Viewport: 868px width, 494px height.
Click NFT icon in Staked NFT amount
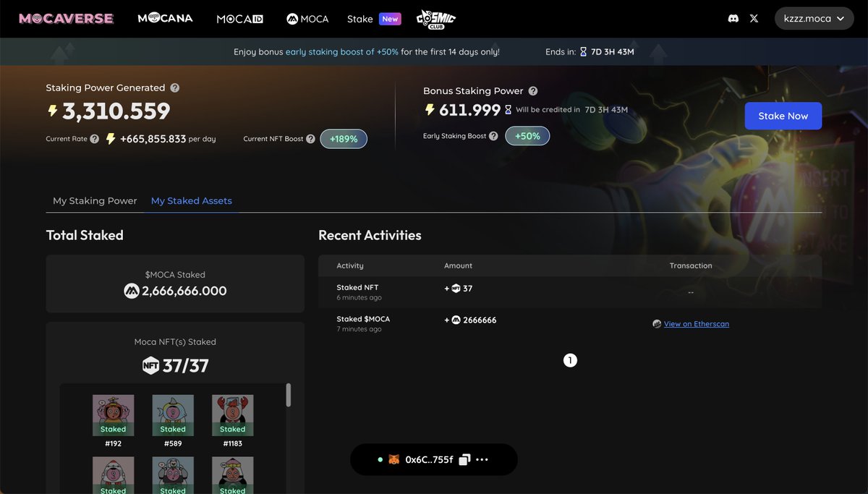point(456,289)
